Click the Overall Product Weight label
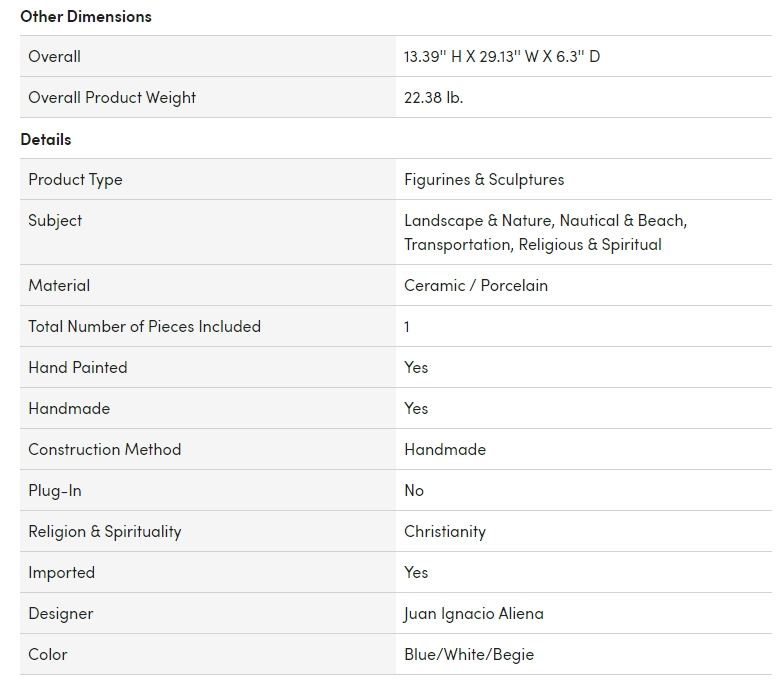782x687 pixels. click(x=112, y=97)
